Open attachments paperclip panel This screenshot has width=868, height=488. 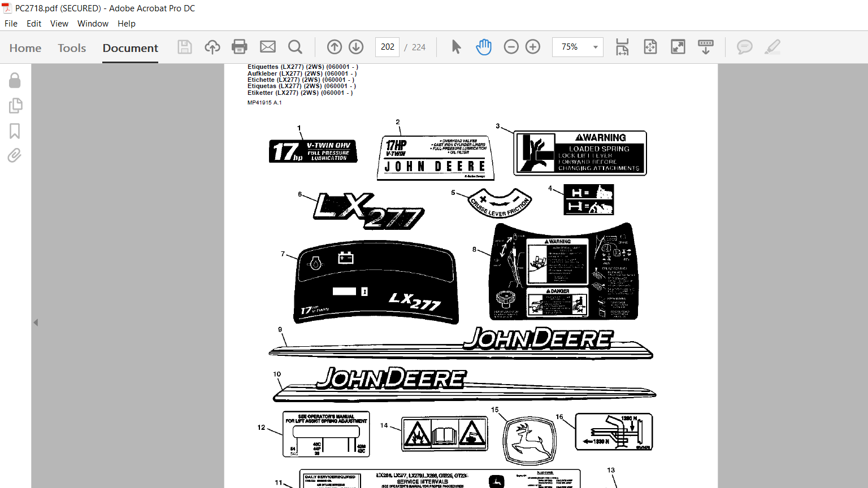point(15,155)
